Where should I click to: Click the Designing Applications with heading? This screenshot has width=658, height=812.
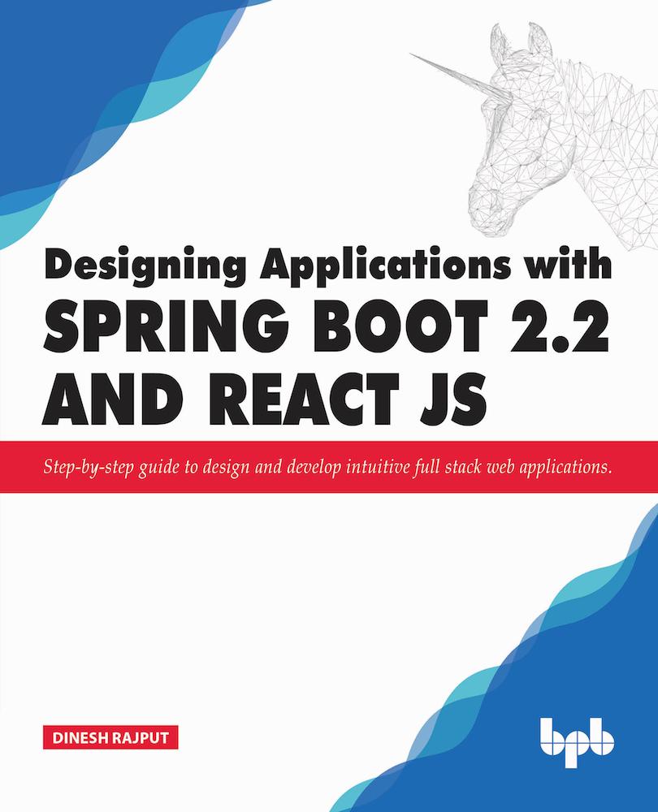[x=329, y=266]
